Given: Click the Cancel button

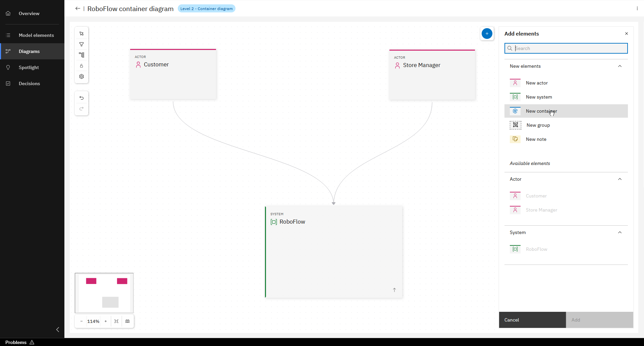Looking at the screenshot, I should point(532,320).
